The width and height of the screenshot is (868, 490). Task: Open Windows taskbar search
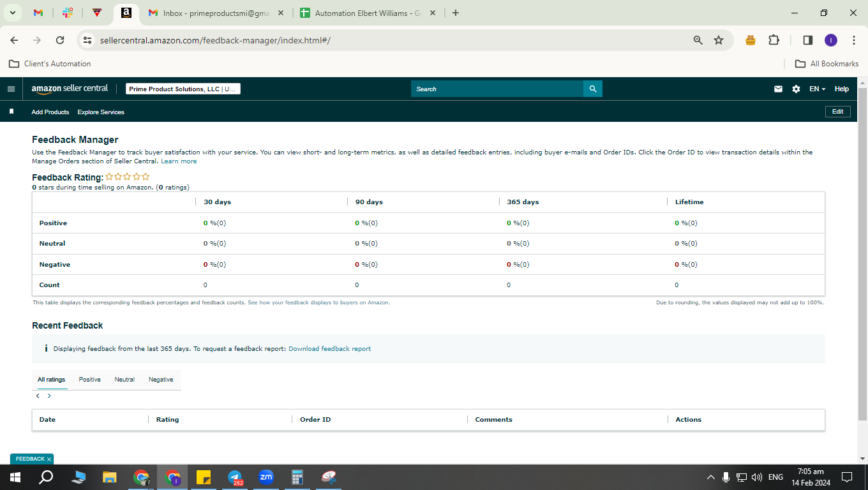(x=46, y=477)
